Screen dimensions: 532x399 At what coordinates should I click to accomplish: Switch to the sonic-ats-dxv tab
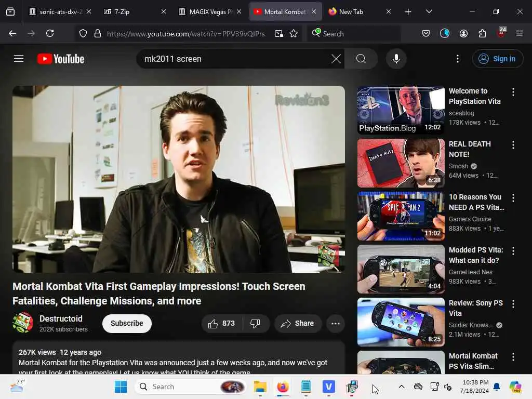(60, 11)
